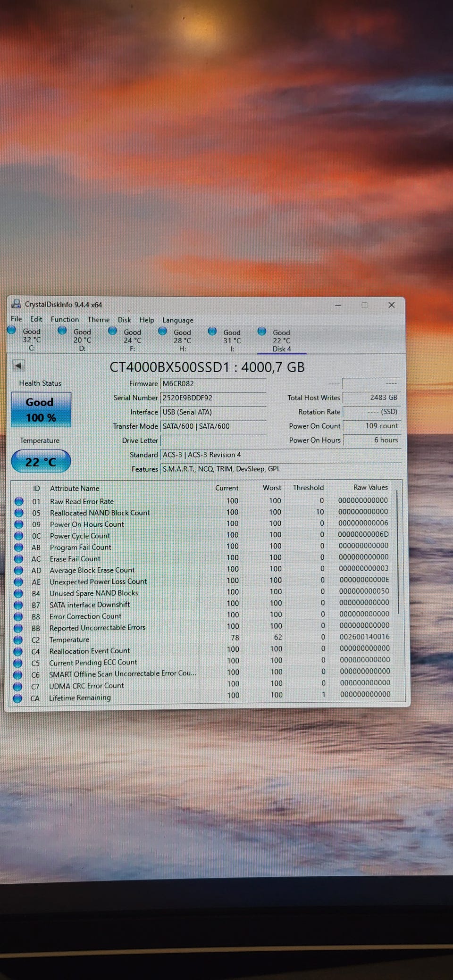453x980 pixels.
Task: Open the Edit menu
Action: [36, 319]
